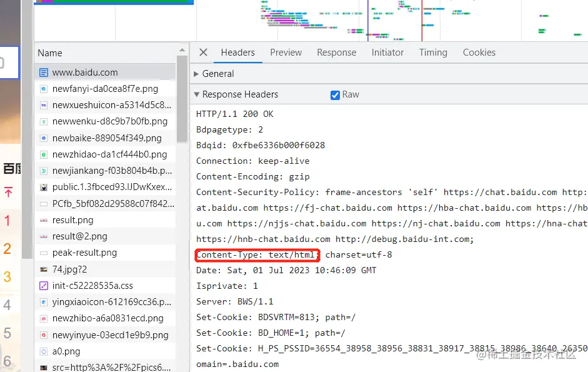Screen dimensions: 588x372
Task: Uncheck the Raw checkbox
Action: (335, 95)
